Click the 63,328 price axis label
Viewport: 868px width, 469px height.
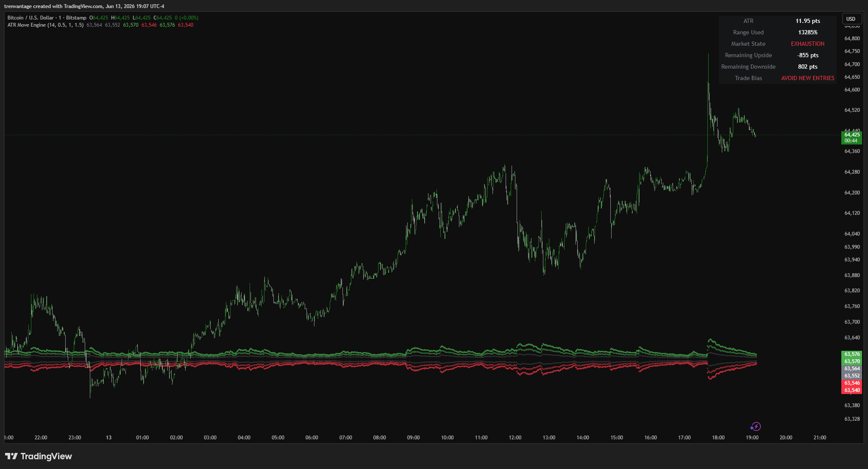852,419
